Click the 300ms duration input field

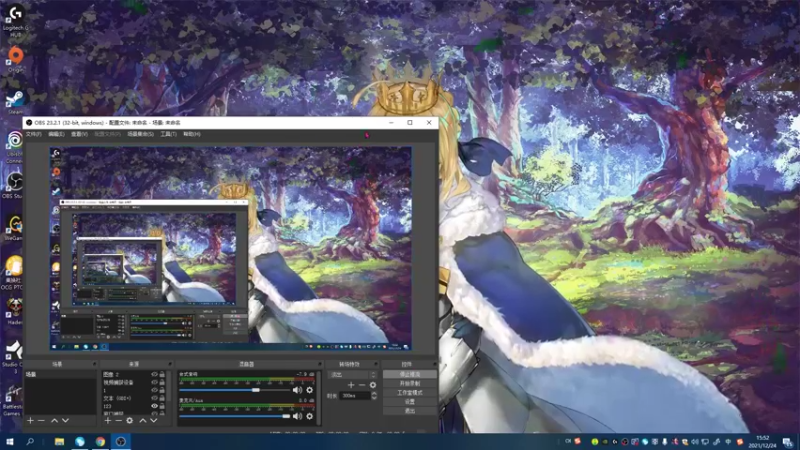[x=355, y=395]
